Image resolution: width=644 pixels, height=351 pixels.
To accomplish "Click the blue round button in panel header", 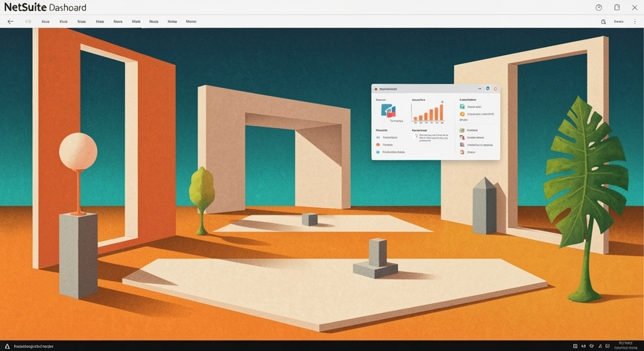I will (x=487, y=89).
